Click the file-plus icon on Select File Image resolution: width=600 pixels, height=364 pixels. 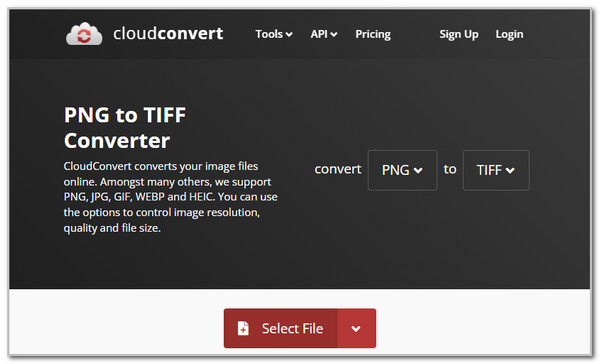pos(243,328)
